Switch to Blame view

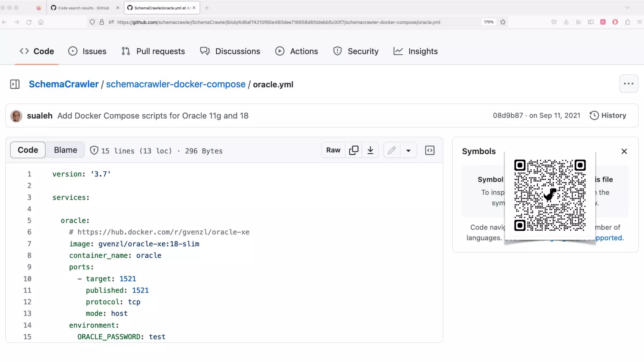coord(65,150)
